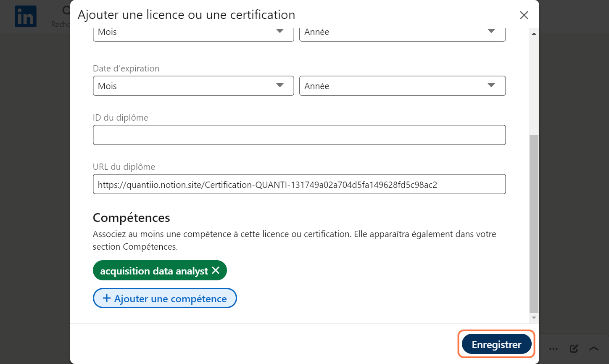609x364 pixels.
Task: Open the messaging options ellipsis icon
Action: tap(554, 348)
